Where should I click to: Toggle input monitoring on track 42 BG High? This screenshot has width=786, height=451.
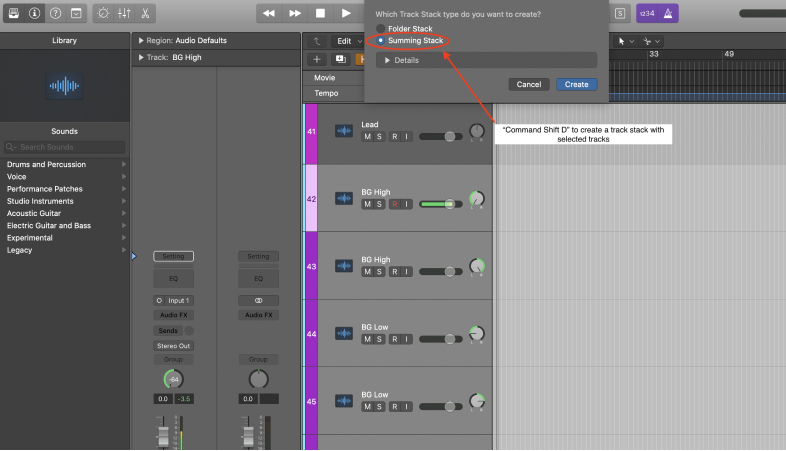click(x=407, y=204)
